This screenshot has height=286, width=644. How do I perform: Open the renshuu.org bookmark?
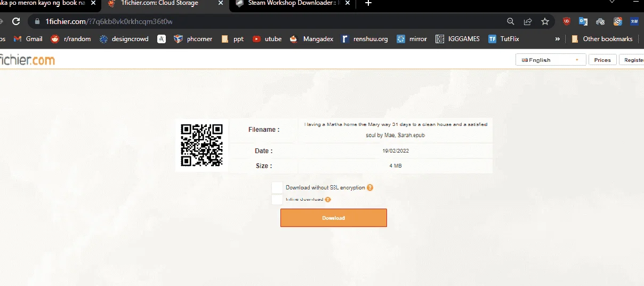(365, 39)
